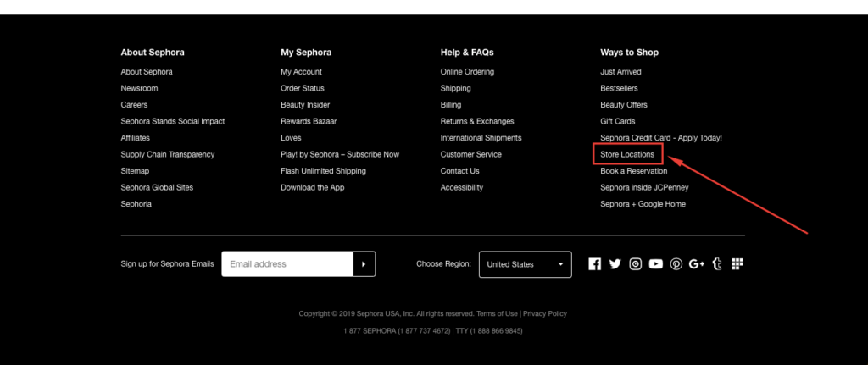868x365 pixels.
Task: Open the Choose Region dropdown
Action: tap(526, 263)
